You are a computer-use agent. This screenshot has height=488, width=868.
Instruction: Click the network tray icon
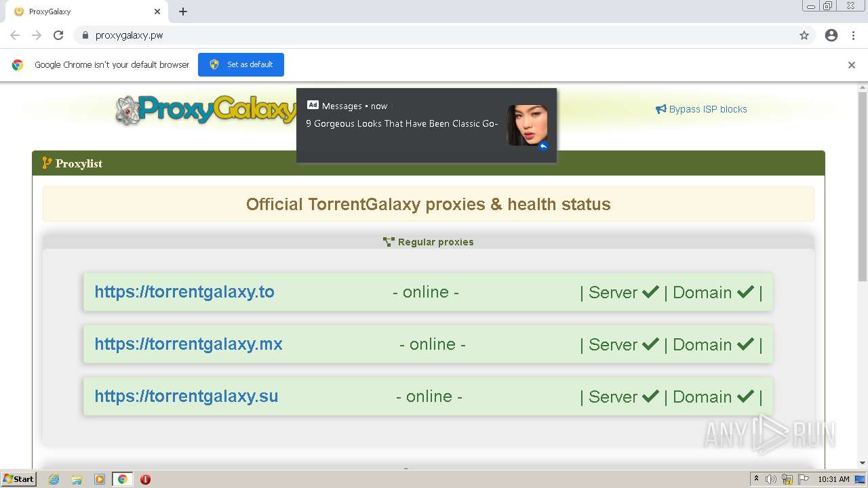[787, 479]
